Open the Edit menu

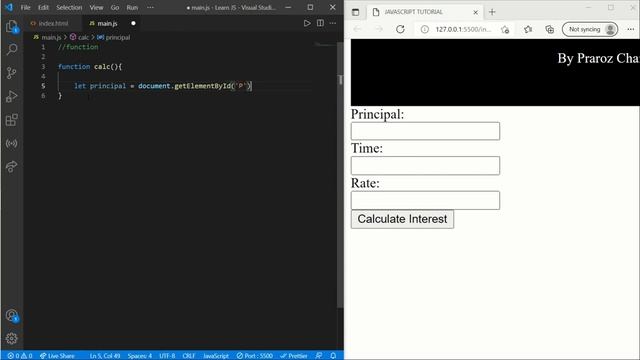point(43,7)
